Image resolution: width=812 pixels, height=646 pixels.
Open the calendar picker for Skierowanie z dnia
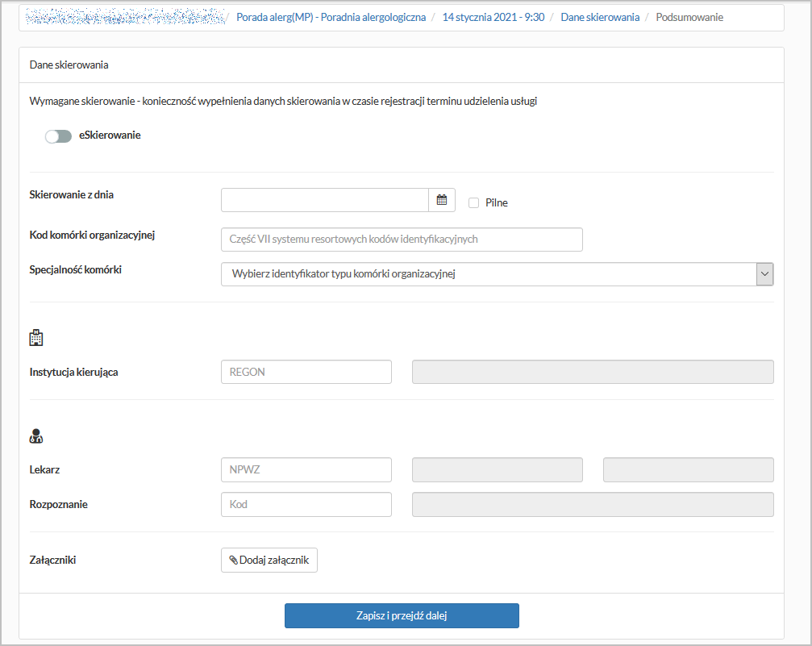click(442, 199)
